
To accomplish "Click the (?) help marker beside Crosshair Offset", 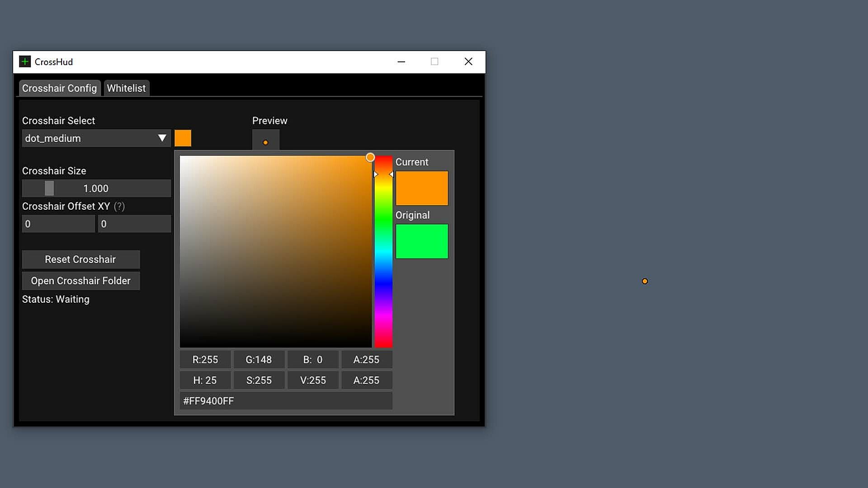I will click(x=119, y=206).
